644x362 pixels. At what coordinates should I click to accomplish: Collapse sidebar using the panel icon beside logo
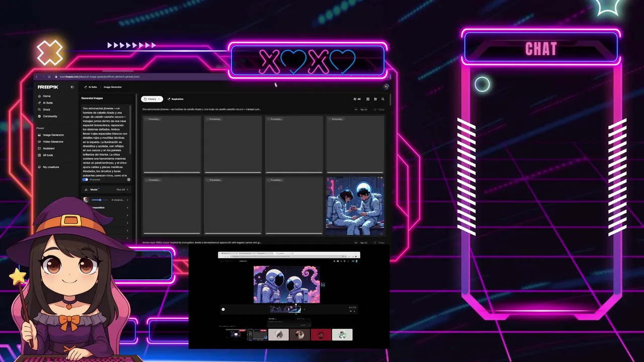(x=72, y=87)
